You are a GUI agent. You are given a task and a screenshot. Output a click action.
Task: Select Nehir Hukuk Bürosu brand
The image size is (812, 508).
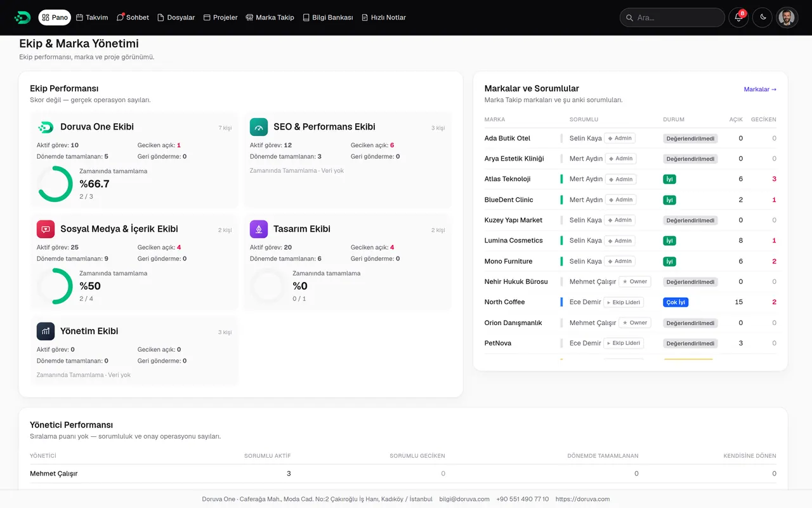point(516,282)
